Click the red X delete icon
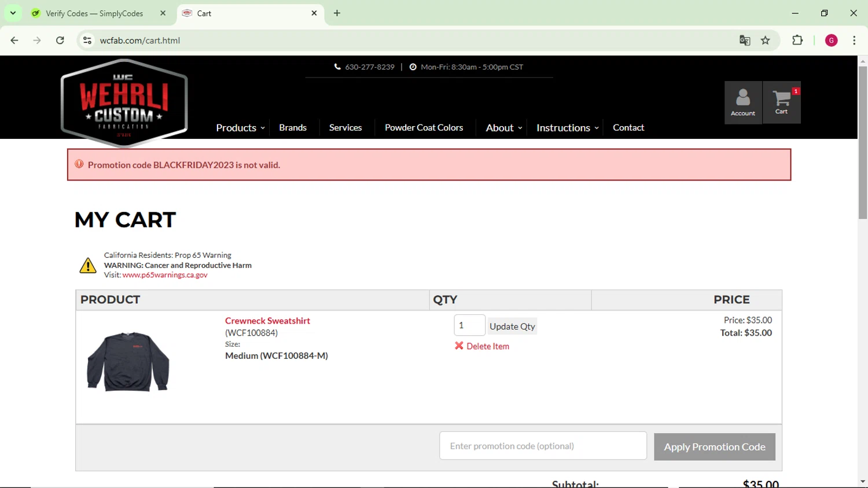Image resolution: width=868 pixels, height=488 pixels. [x=459, y=346]
